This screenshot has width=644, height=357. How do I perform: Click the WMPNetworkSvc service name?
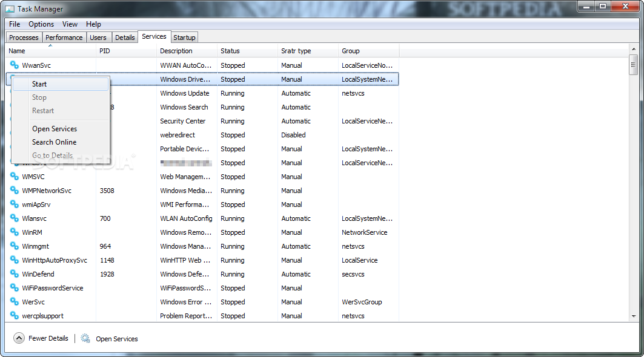pyautogui.click(x=47, y=191)
